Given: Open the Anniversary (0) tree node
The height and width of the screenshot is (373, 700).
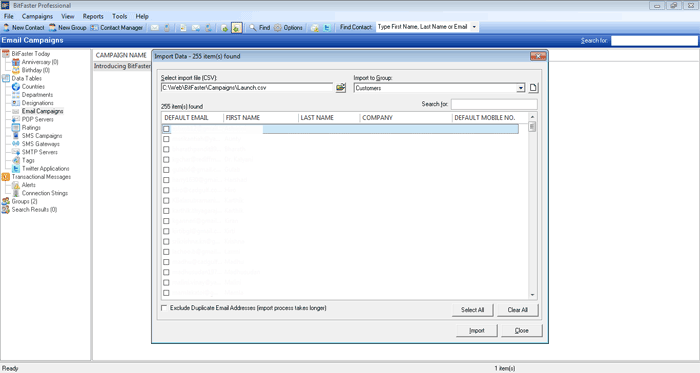Looking at the screenshot, I should coord(40,62).
